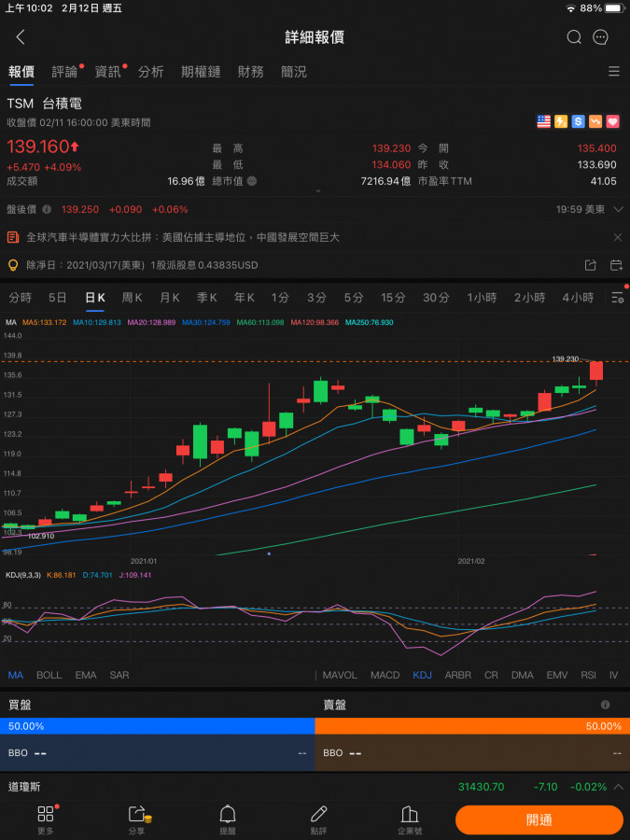The image size is (630, 840).
Task: Open info icon next to 總市值
Action: click(252, 181)
